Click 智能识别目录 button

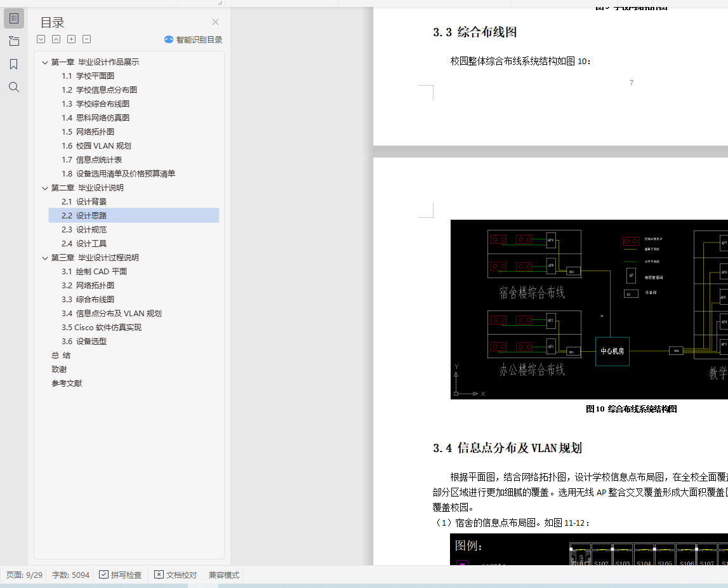tap(193, 39)
